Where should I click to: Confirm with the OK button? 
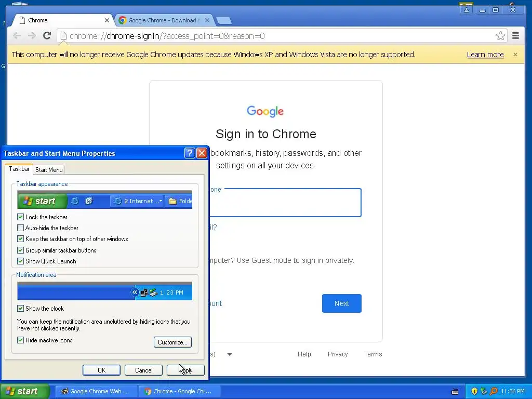[x=101, y=370]
